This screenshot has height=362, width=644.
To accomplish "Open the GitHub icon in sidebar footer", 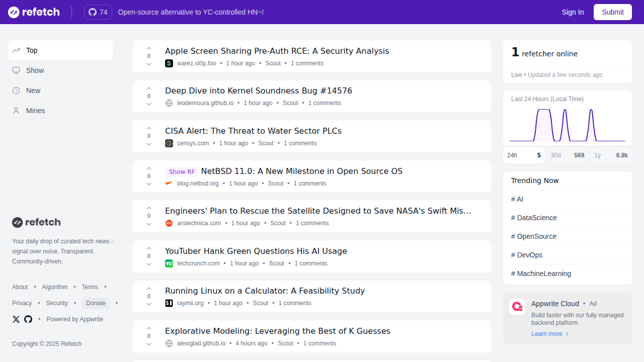I will tap(28, 319).
